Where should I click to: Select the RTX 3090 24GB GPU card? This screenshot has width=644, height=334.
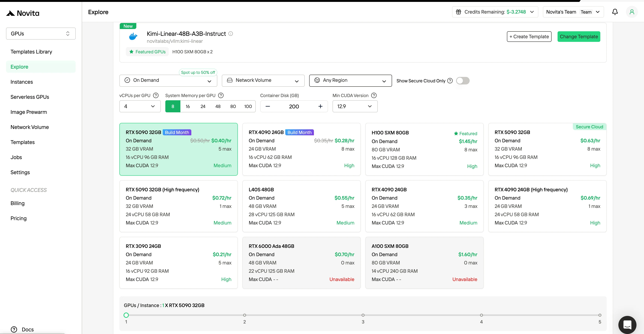[178, 263]
